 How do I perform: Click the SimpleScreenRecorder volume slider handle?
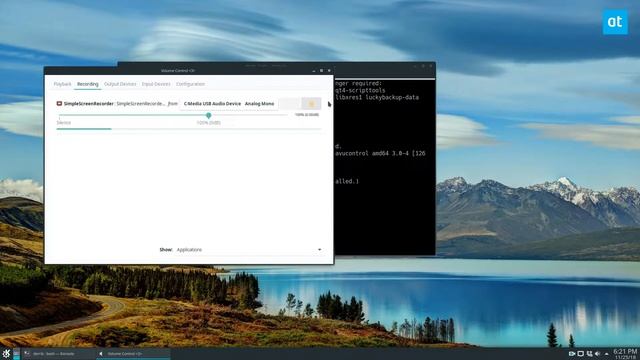tap(209, 116)
